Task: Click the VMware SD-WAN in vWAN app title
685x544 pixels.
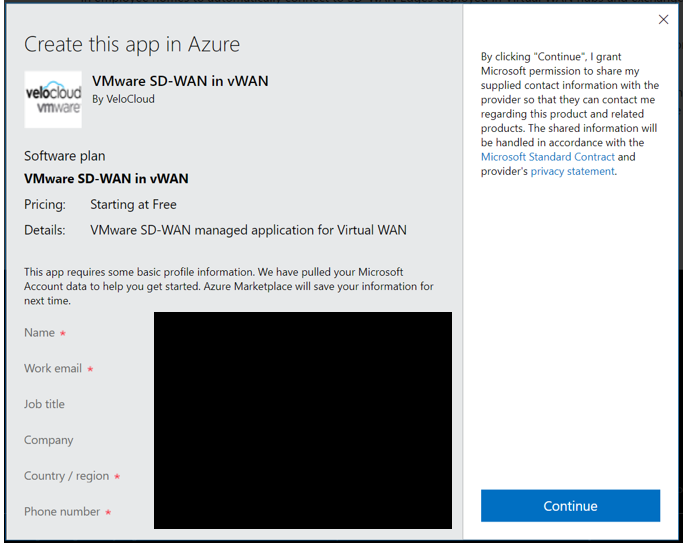Action: [180, 81]
